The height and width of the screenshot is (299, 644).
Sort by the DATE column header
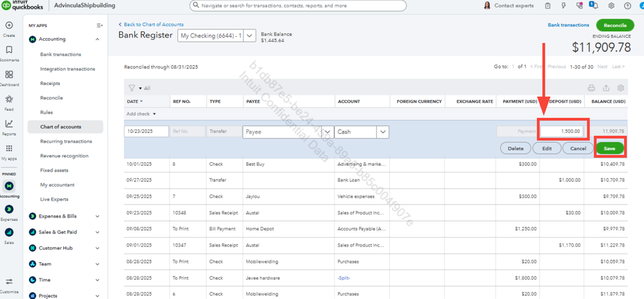pyautogui.click(x=135, y=101)
